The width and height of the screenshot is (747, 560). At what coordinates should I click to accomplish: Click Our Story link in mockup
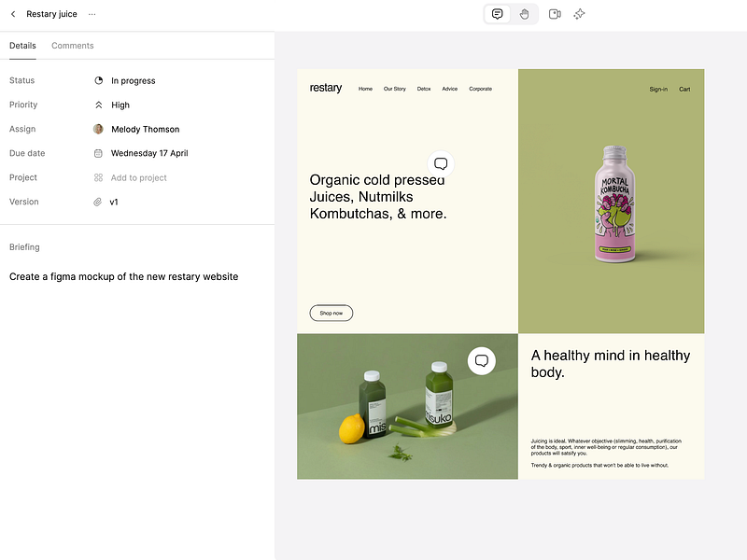point(394,89)
